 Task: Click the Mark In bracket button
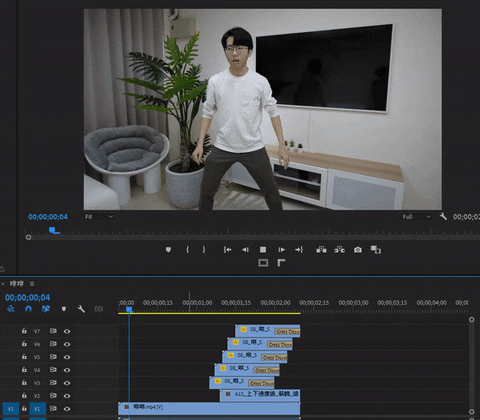187,249
